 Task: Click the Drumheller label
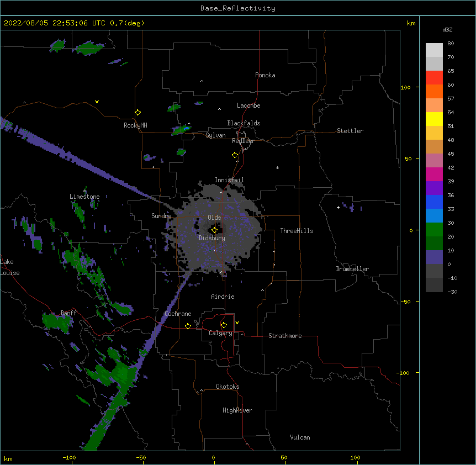[352, 269]
